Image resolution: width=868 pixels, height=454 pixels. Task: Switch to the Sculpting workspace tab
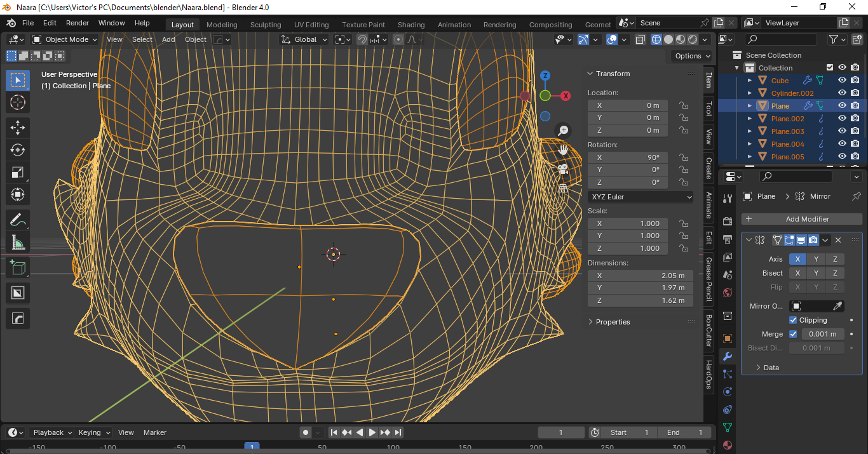(x=266, y=25)
